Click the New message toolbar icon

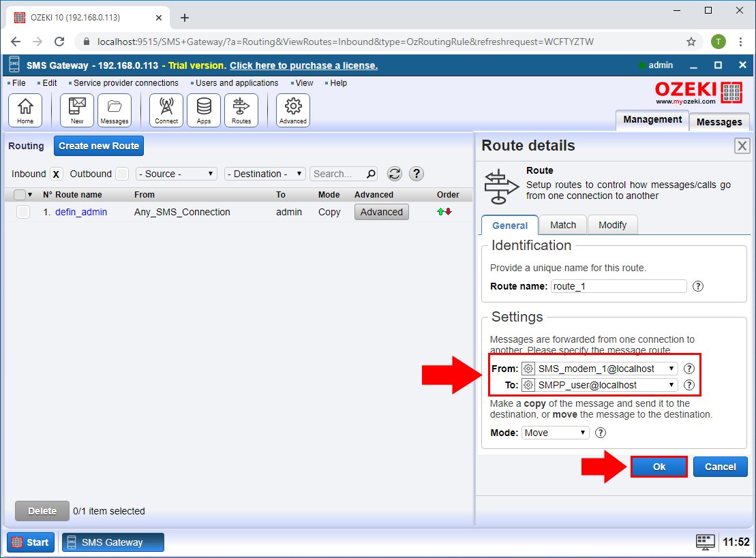(x=77, y=110)
